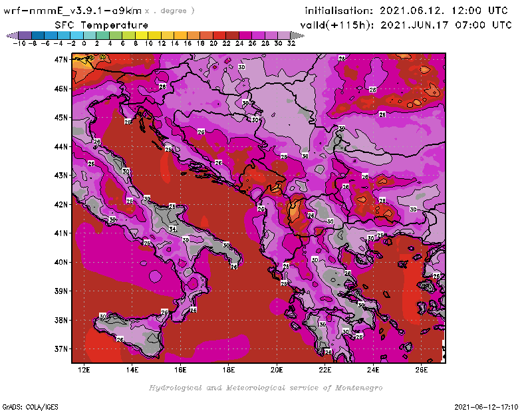Click the 40N latitude label
Image resolution: width=532 pixels, height=411 pixels.
[x=61, y=262]
